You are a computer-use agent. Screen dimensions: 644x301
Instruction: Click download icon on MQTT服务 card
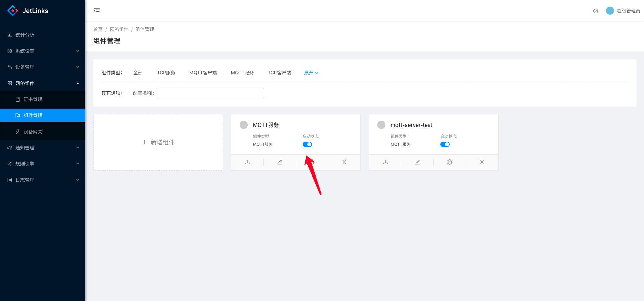(x=248, y=162)
